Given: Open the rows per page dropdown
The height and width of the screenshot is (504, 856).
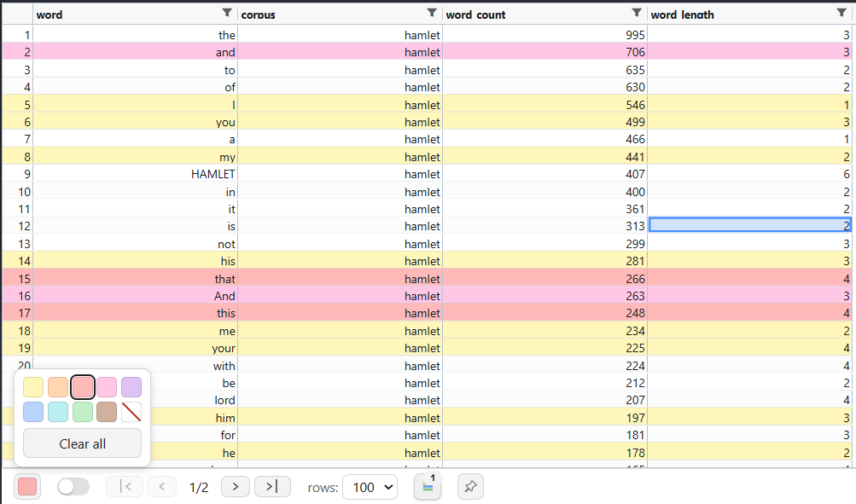Looking at the screenshot, I should point(370,487).
